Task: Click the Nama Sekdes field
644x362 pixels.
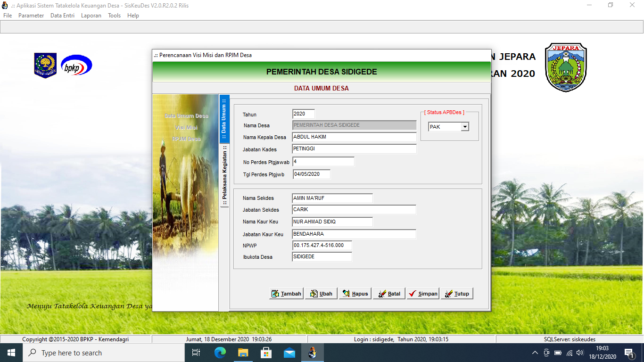Action: [x=332, y=198]
